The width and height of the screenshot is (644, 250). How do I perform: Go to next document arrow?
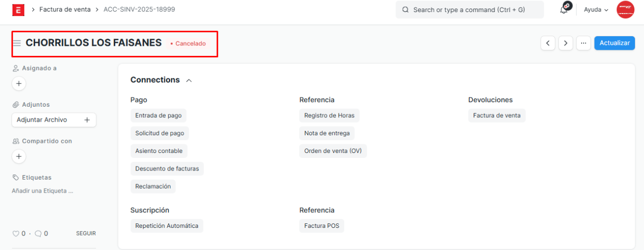click(565, 43)
